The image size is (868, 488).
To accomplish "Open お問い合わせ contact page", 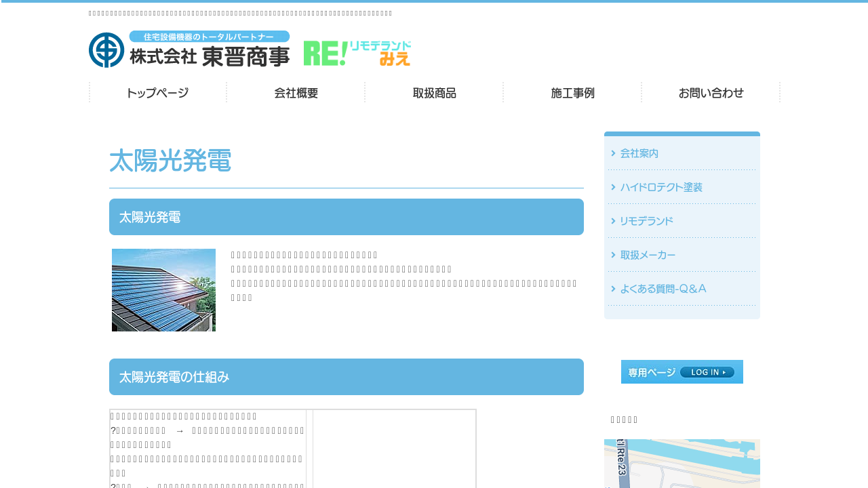I will click(711, 93).
